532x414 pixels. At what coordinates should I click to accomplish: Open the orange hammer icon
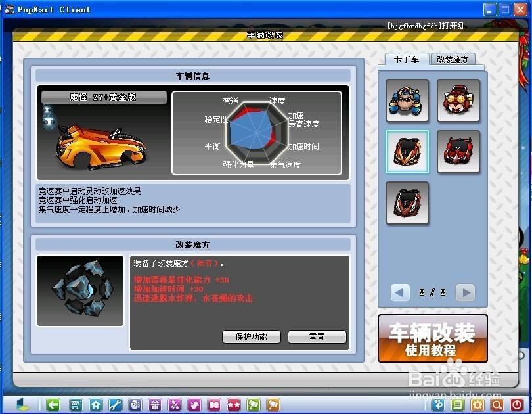[273, 405]
